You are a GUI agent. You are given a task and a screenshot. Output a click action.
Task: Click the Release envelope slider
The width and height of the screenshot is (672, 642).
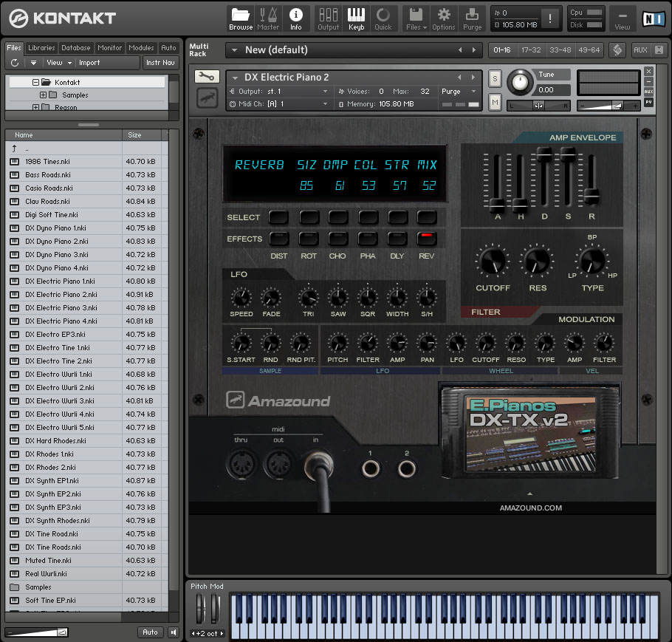point(592,195)
